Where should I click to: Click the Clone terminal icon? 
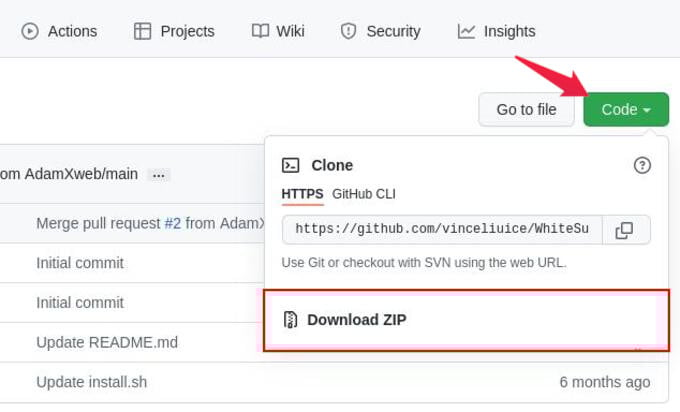coord(291,165)
